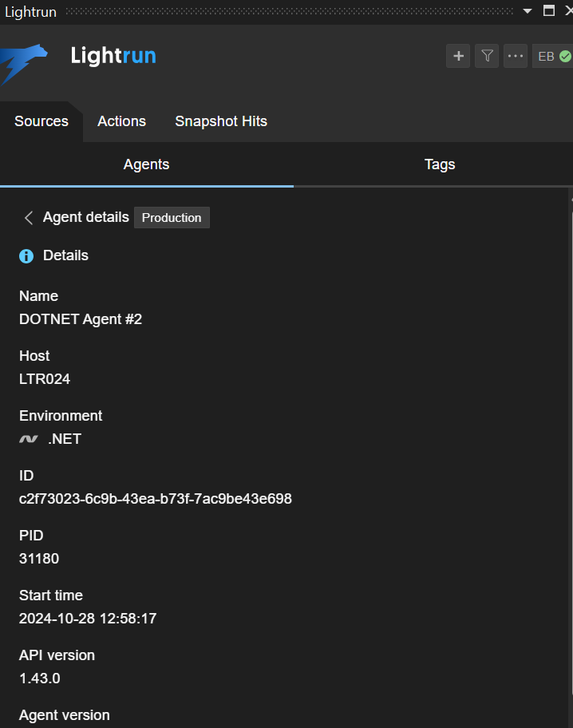This screenshot has width=573, height=728.
Task: Maximize the Lightrun tool window
Action: pos(548,11)
